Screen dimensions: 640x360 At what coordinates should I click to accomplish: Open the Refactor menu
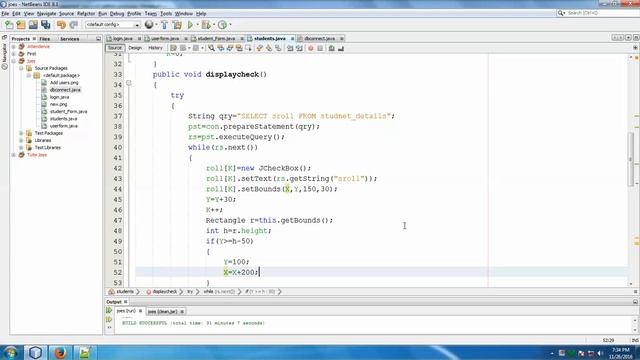86,13
